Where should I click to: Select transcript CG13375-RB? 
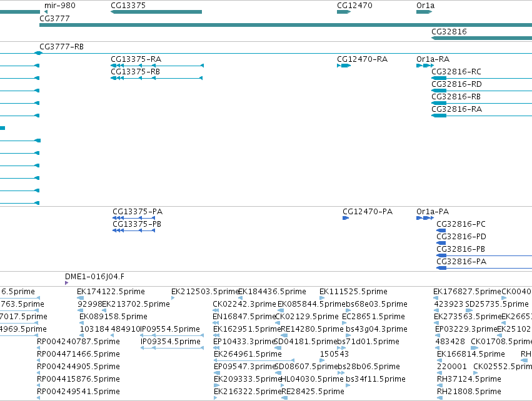click(x=157, y=78)
